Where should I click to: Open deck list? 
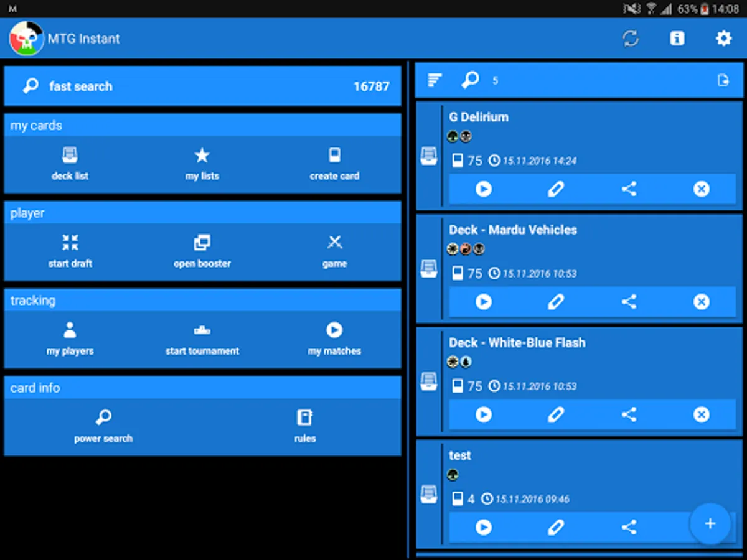coord(70,164)
